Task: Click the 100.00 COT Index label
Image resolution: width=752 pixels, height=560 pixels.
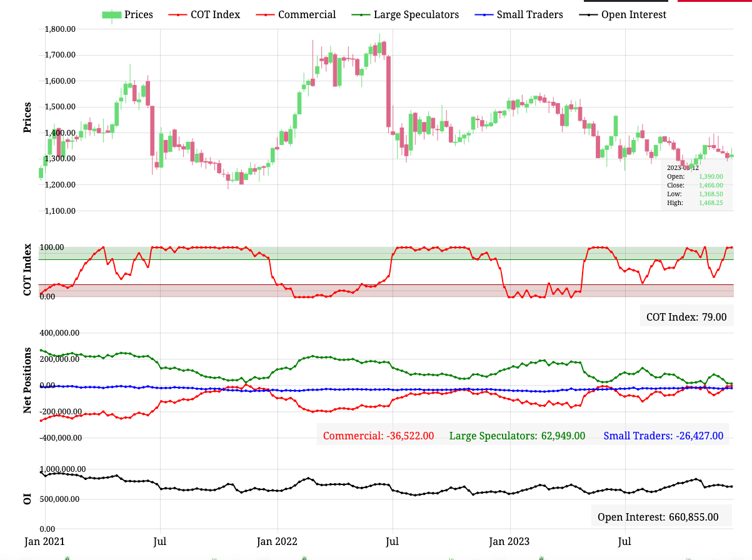Action: pos(52,247)
